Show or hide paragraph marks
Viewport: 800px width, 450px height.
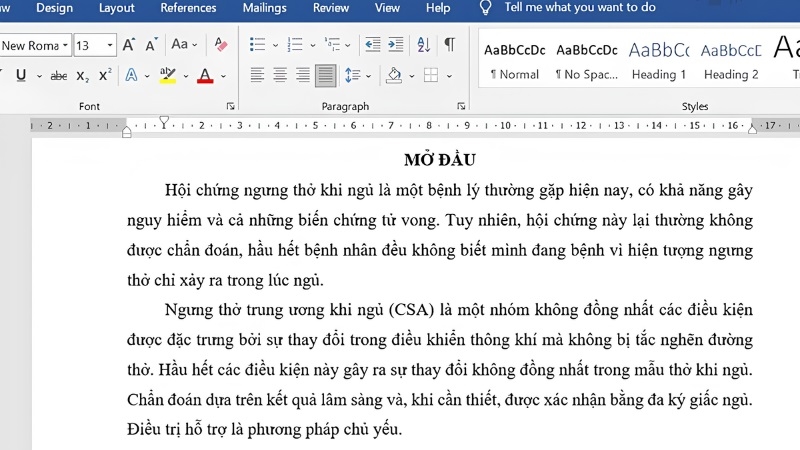point(449,45)
